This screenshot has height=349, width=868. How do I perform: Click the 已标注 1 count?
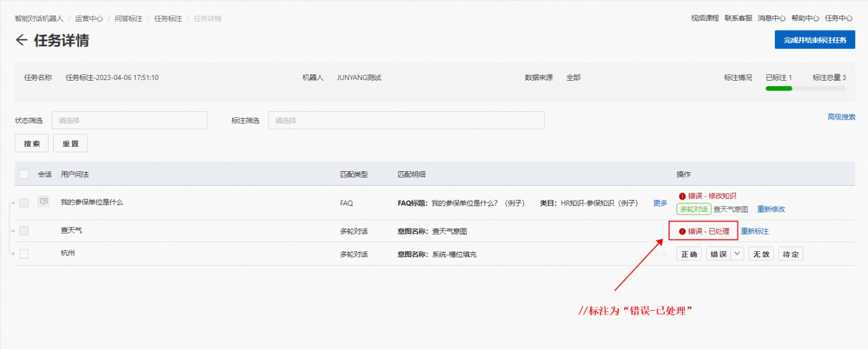[779, 78]
